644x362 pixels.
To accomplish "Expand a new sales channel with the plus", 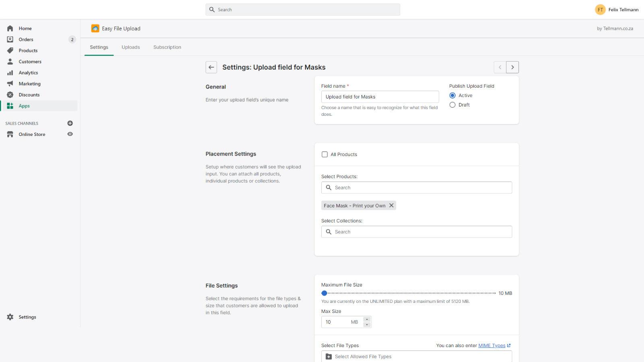I will click(70, 123).
